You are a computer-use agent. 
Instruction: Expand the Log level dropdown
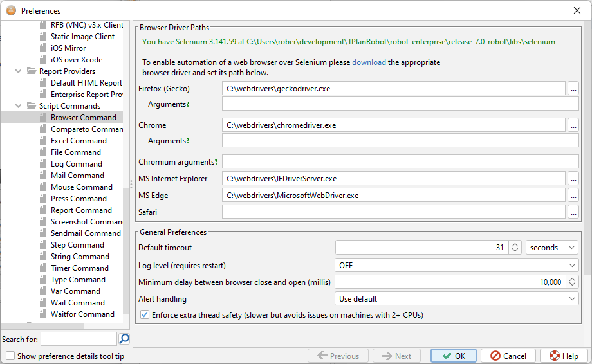coord(456,265)
